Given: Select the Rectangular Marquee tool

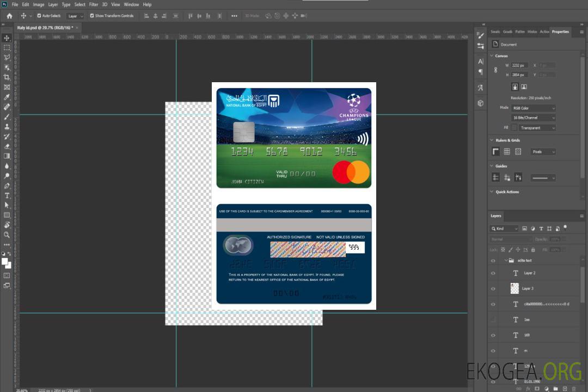Looking at the screenshot, I should pos(7,48).
